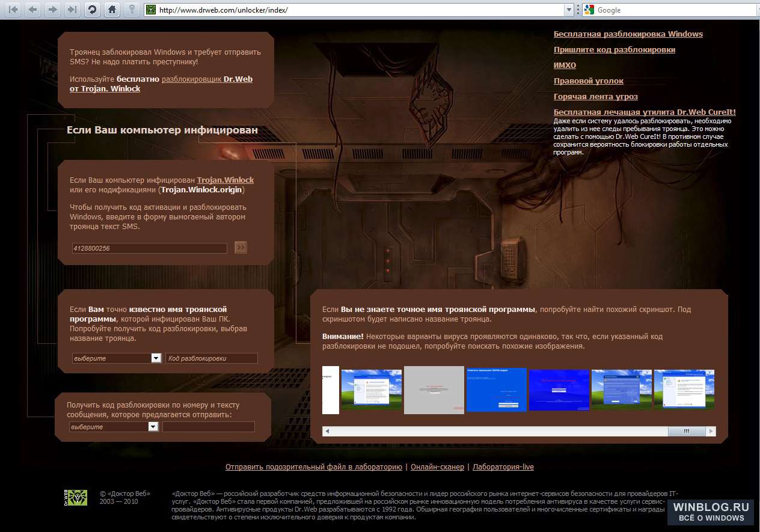
Task: Open 'Правовой уголок' link
Action: [589, 81]
